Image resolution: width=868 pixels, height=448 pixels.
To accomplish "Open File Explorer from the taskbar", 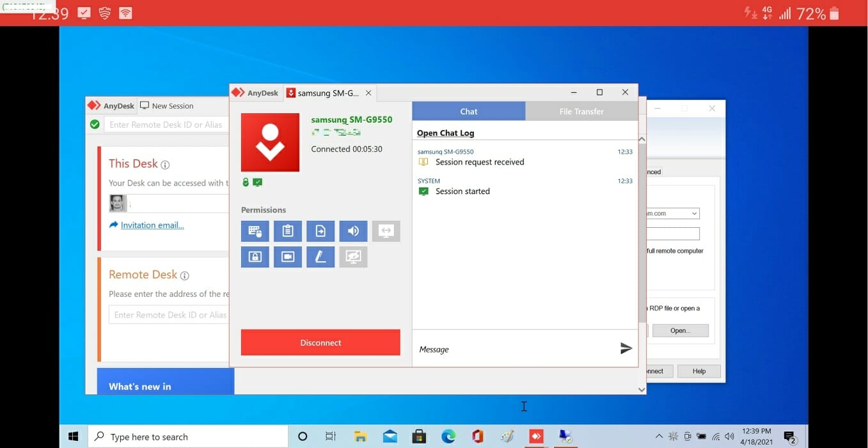I will coord(361,436).
